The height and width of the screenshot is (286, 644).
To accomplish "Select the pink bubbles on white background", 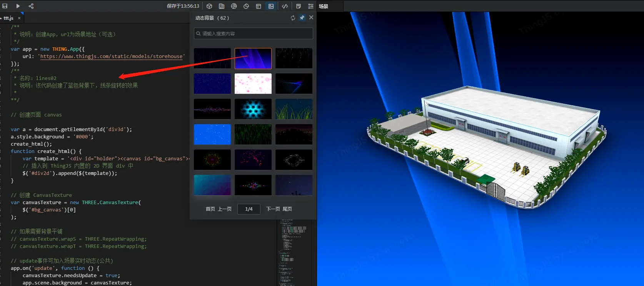I will [253, 84].
